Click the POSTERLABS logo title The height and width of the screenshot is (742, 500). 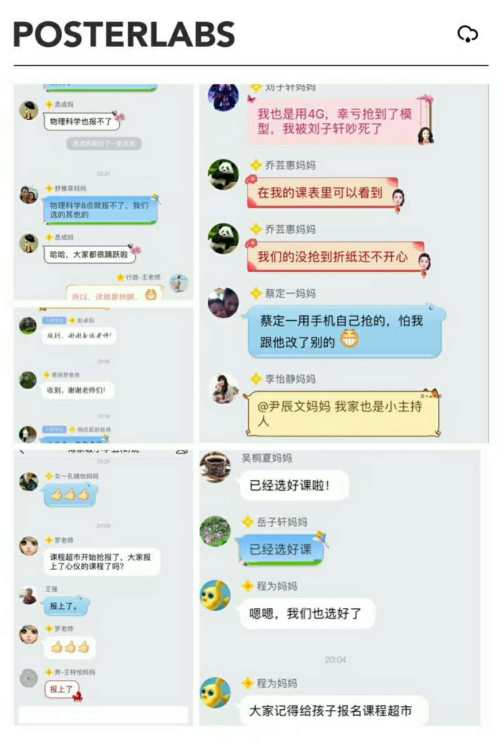[124, 34]
